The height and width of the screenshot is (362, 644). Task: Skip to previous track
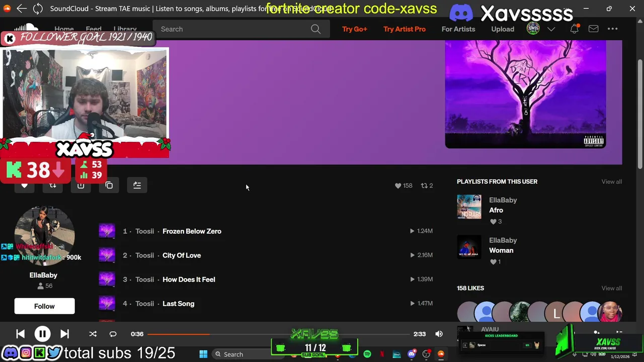[x=20, y=334]
